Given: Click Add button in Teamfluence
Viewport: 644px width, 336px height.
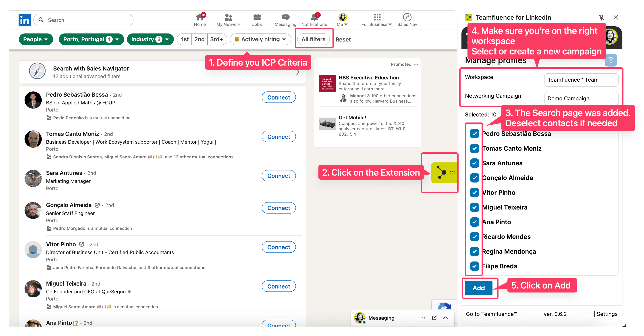Looking at the screenshot, I should (478, 288).
